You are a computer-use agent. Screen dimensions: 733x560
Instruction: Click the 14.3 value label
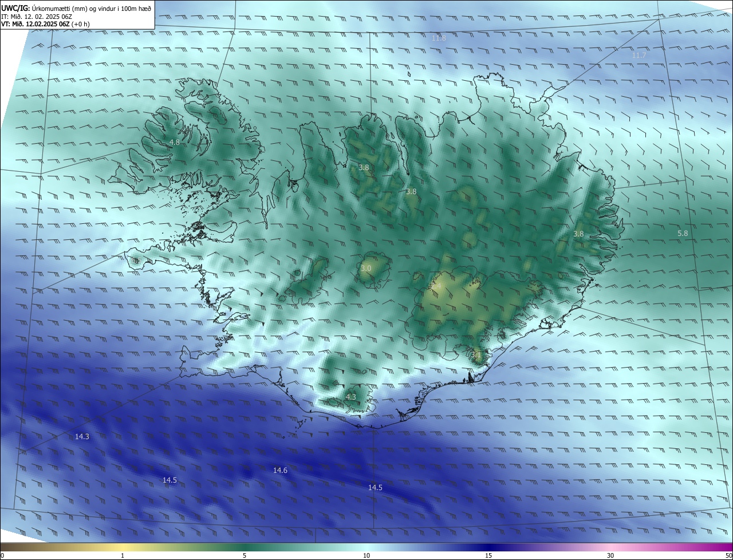(82, 436)
